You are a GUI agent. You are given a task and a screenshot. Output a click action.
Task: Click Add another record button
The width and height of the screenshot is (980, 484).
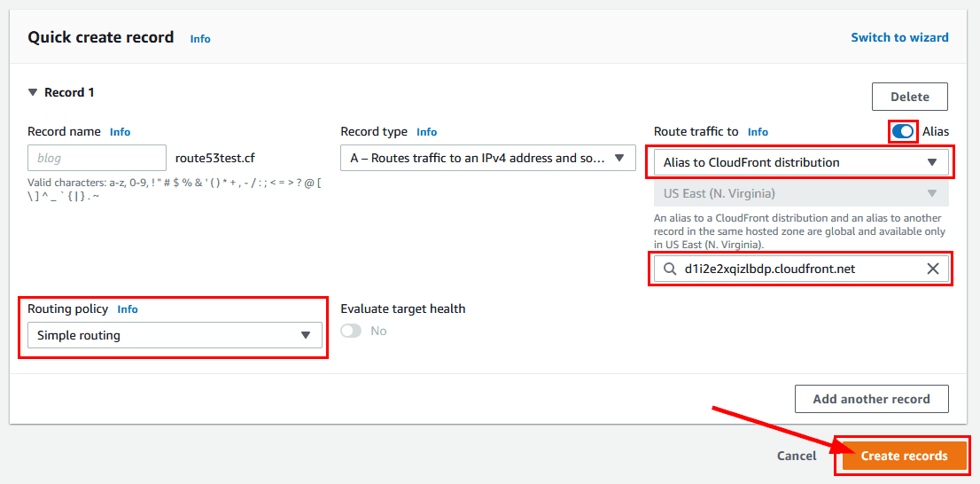click(871, 399)
